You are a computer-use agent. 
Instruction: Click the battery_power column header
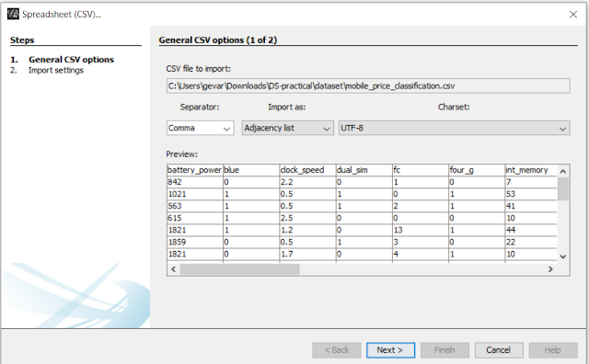click(x=194, y=170)
